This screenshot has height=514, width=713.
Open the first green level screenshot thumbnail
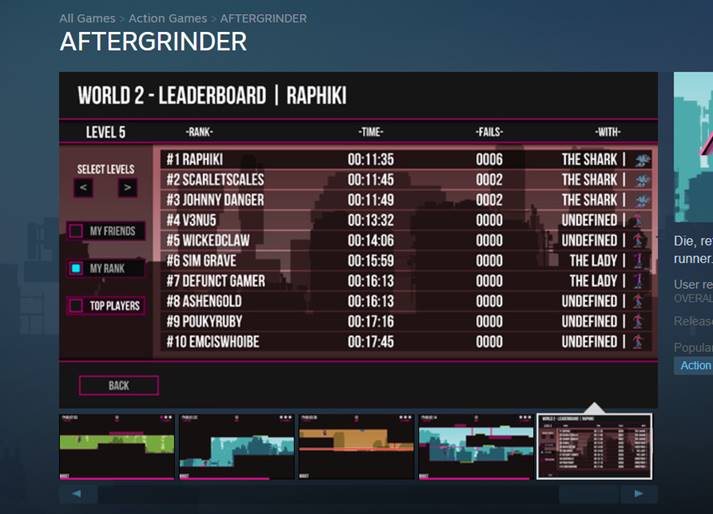(117, 446)
